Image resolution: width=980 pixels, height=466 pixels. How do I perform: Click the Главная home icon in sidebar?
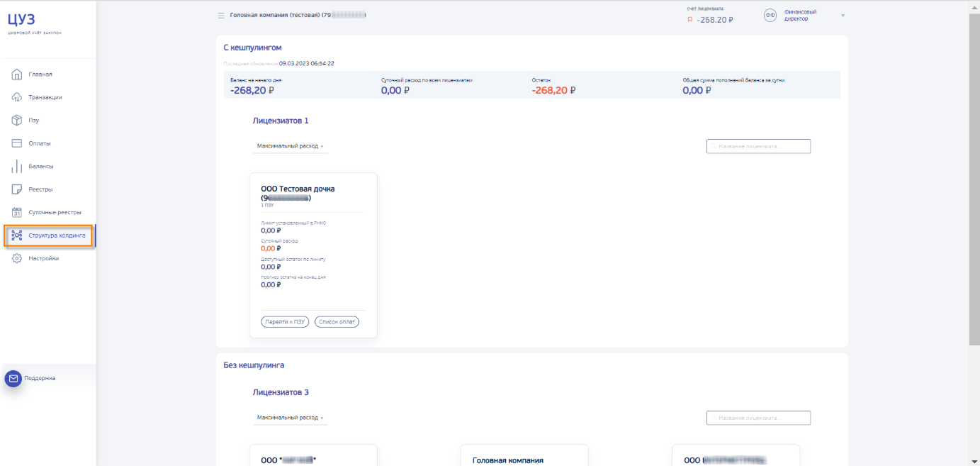(17, 74)
